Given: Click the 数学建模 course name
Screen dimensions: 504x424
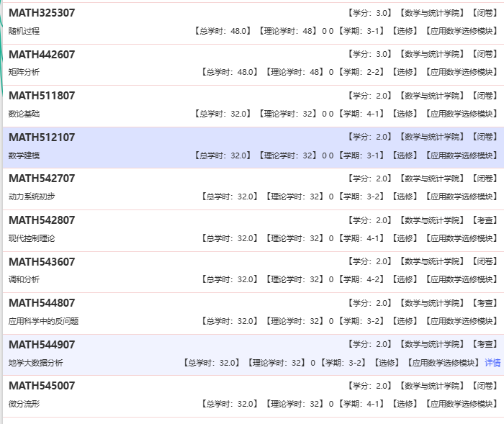Looking at the screenshot, I should pyautogui.click(x=24, y=155).
